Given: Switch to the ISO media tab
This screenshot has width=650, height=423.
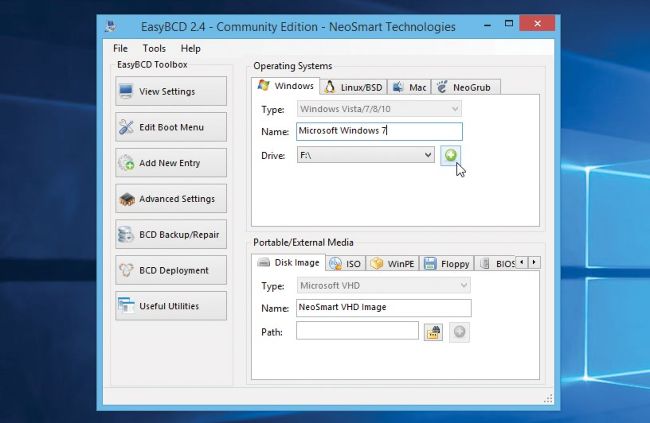Looking at the screenshot, I should [345, 264].
